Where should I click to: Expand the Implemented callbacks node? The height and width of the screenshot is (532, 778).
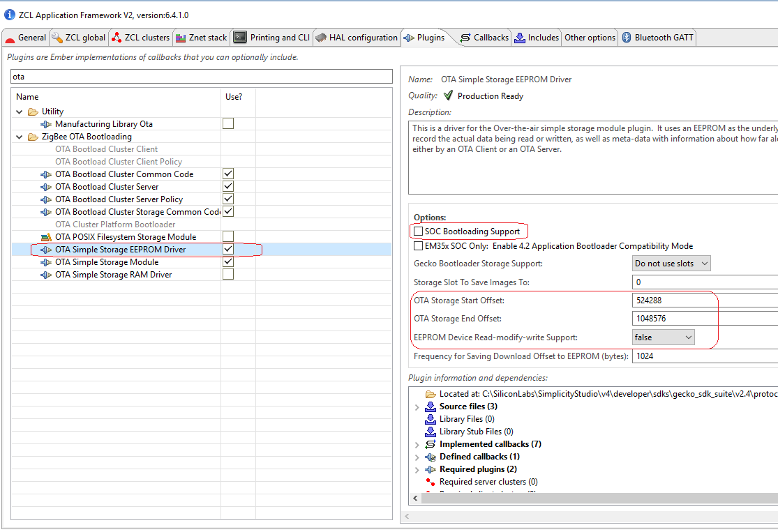417,445
